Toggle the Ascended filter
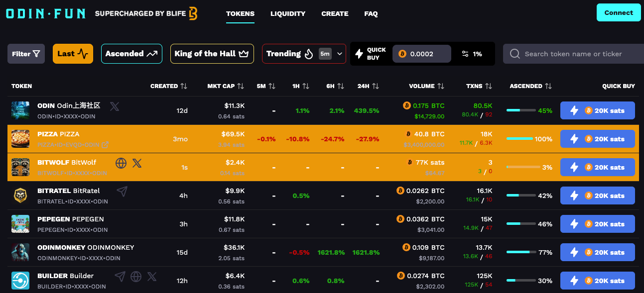 point(131,54)
